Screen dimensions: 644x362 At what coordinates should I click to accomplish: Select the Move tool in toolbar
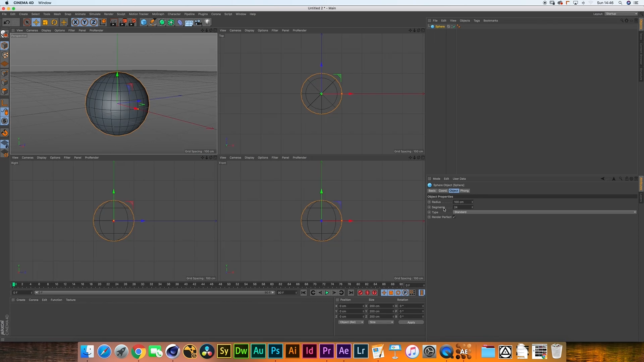pyautogui.click(x=36, y=22)
